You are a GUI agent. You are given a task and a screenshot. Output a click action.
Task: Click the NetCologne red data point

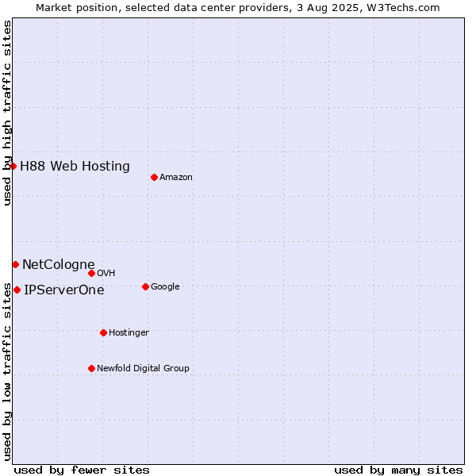click(16, 265)
